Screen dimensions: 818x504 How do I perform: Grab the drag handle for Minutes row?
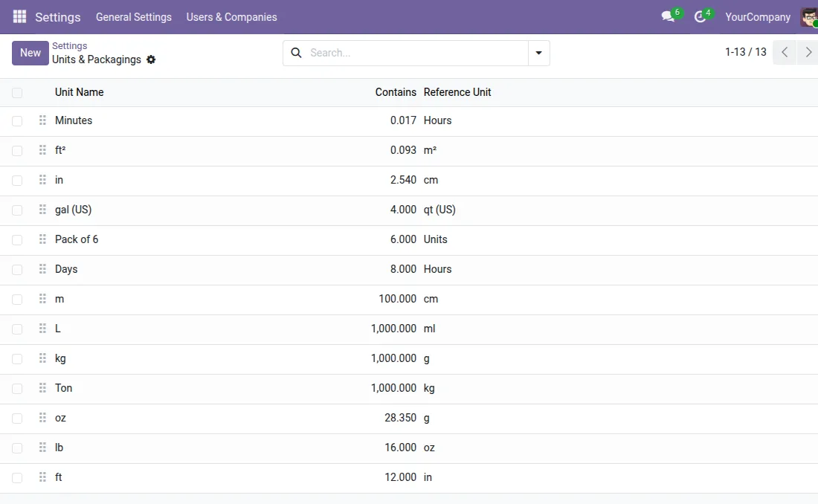42,120
